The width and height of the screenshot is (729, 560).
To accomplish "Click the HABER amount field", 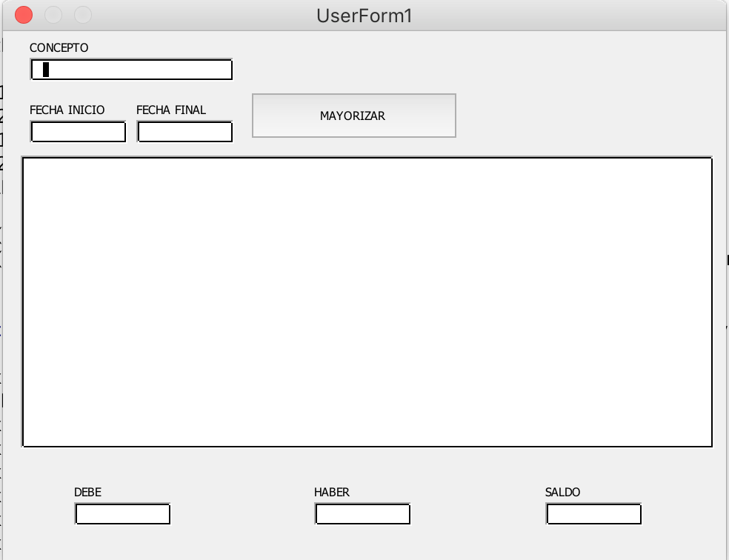I will [362, 513].
